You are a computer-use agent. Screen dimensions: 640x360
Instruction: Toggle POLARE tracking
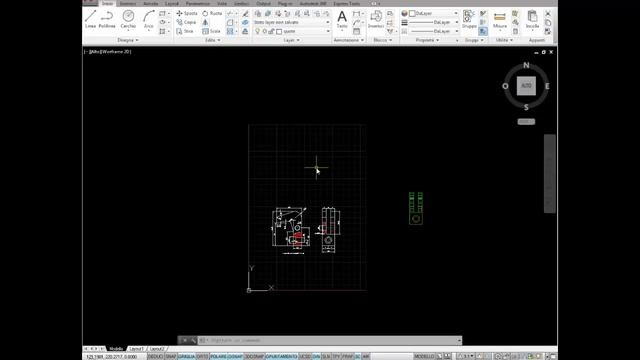[x=218, y=356]
